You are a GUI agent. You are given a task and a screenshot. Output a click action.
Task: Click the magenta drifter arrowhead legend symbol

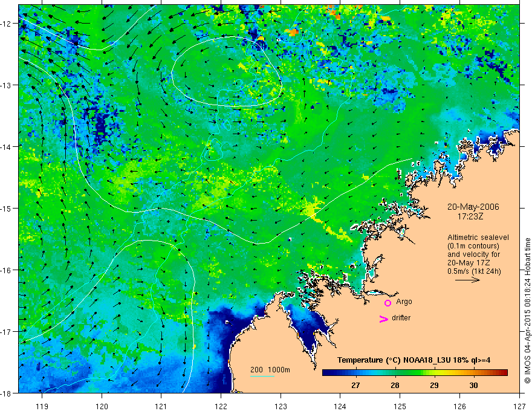click(383, 319)
